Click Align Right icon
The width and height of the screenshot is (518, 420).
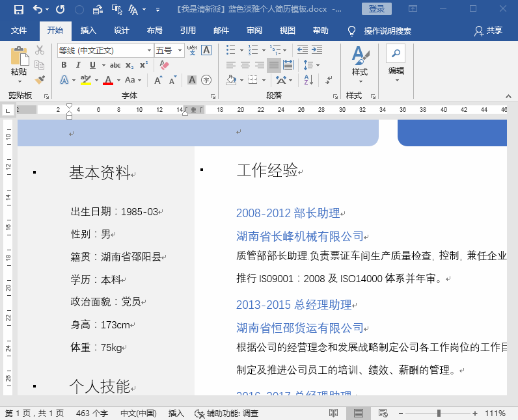tap(260, 65)
